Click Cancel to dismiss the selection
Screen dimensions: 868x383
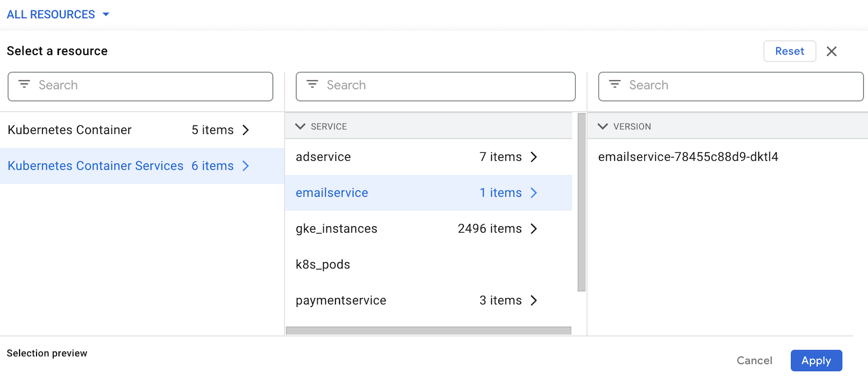click(x=754, y=360)
